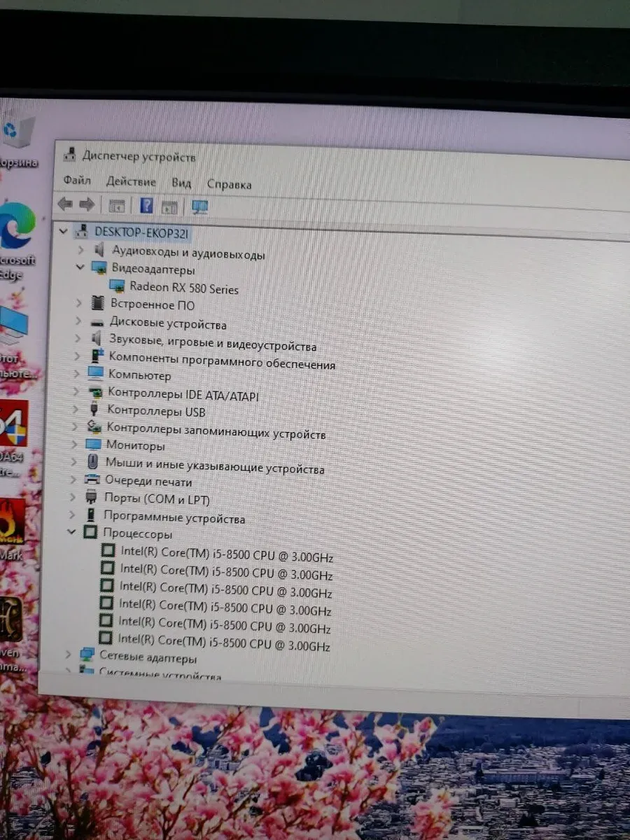This screenshot has width=630, height=840.
Task: Open the Вид menu
Action: (181, 183)
